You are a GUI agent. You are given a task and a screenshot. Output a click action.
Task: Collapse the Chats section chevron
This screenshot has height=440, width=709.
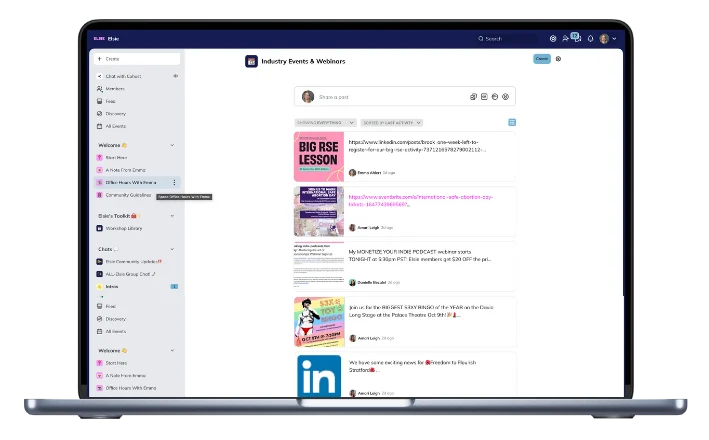click(x=172, y=249)
